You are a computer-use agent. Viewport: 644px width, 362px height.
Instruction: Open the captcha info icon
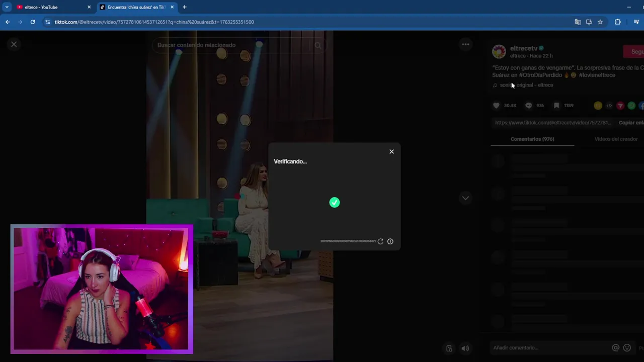(390, 241)
